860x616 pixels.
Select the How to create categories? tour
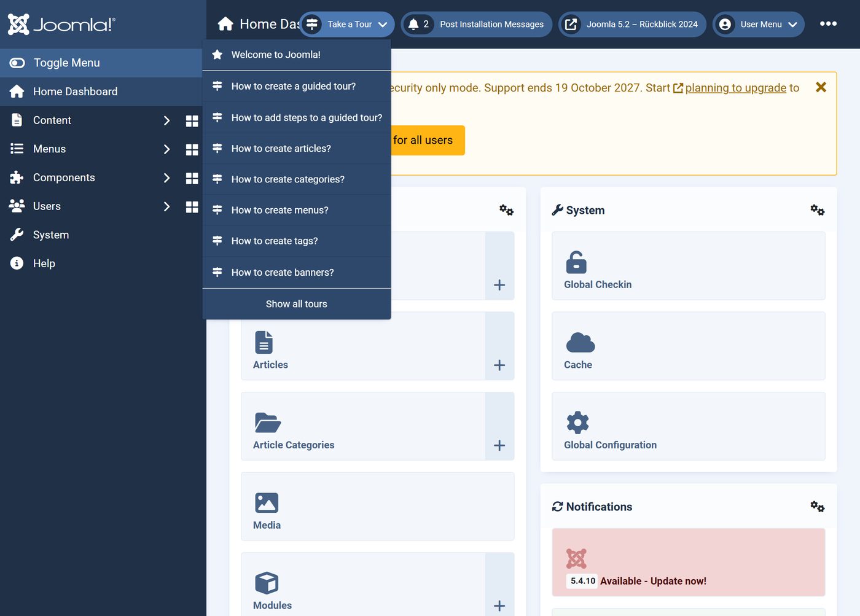pos(297,179)
